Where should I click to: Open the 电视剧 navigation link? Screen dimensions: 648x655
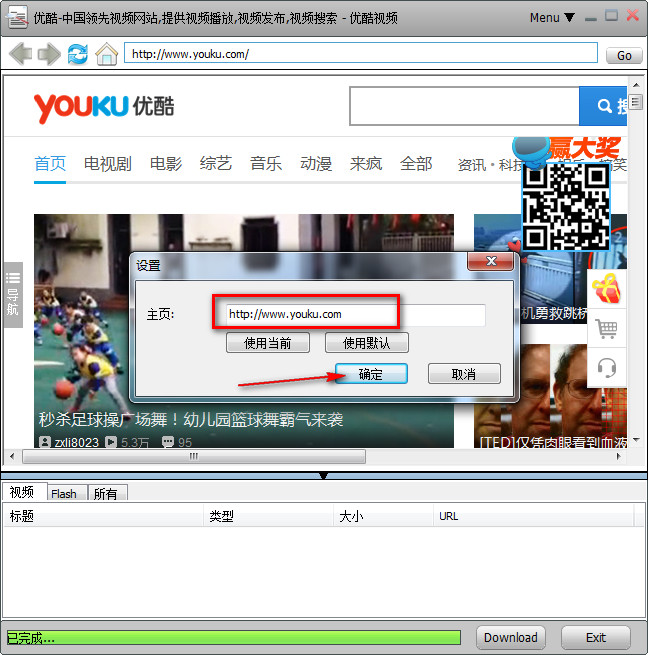click(x=108, y=164)
